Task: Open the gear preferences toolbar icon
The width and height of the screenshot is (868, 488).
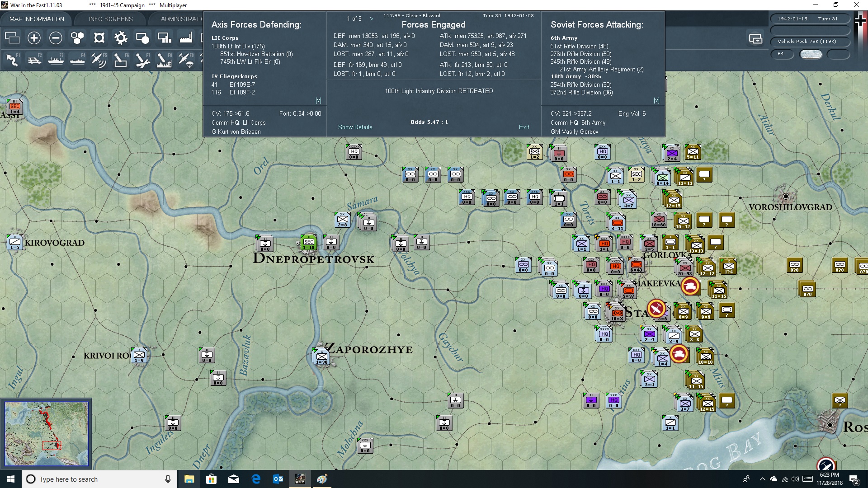Action: coord(121,38)
